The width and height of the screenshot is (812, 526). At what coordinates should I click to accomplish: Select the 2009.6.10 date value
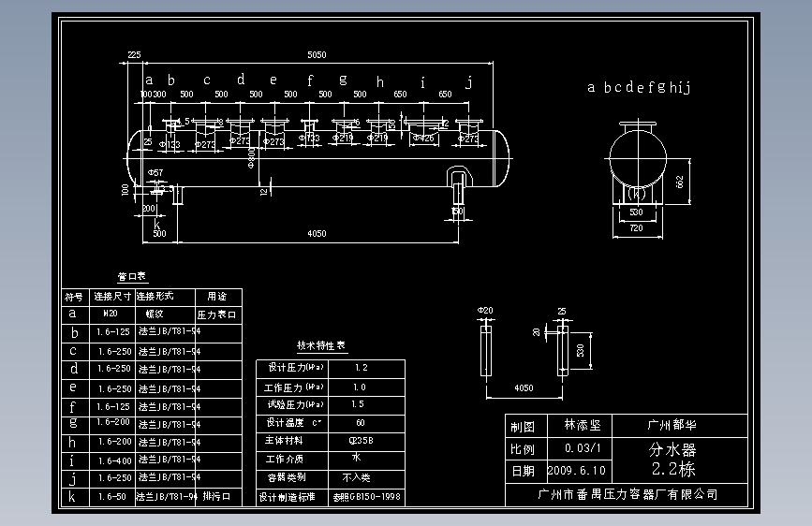coord(576,471)
